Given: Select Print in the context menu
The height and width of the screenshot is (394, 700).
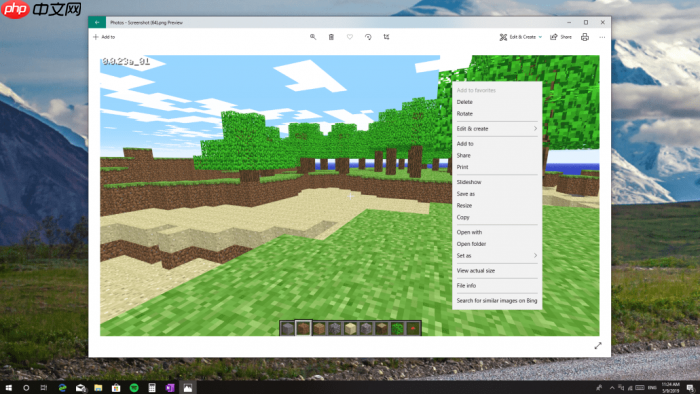Looking at the screenshot, I should 497,167.
